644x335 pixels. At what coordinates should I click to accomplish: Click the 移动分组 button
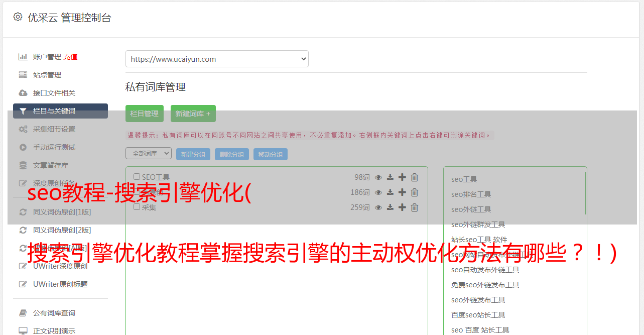pos(271,154)
